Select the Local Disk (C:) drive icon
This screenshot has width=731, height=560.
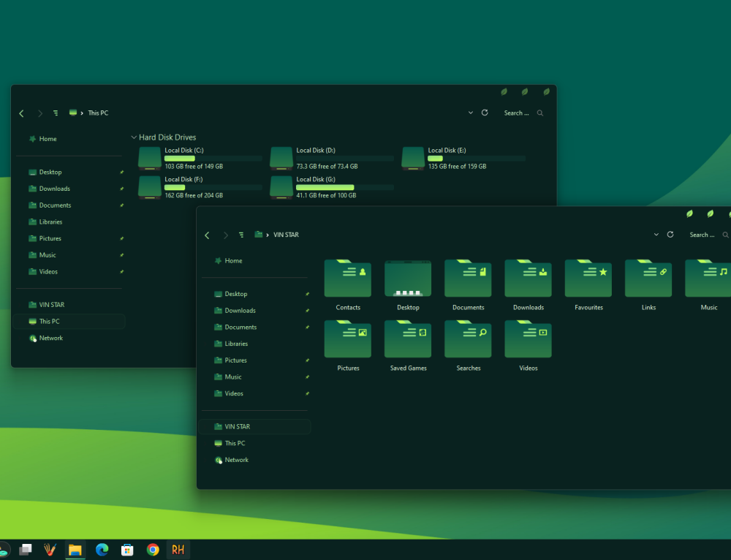(x=149, y=157)
